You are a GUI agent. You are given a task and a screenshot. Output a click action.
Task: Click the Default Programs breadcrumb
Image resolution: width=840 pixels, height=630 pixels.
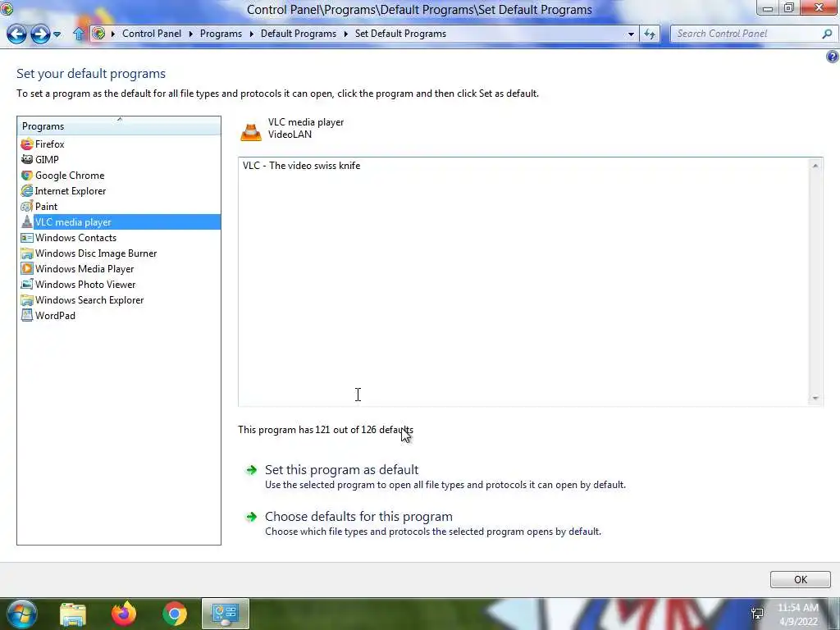pyautogui.click(x=299, y=34)
